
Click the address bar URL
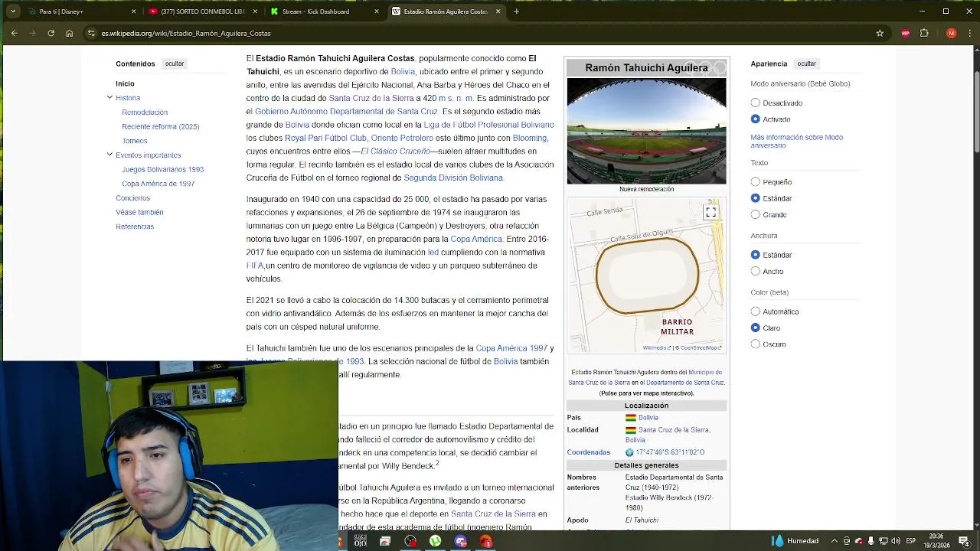(186, 33)
